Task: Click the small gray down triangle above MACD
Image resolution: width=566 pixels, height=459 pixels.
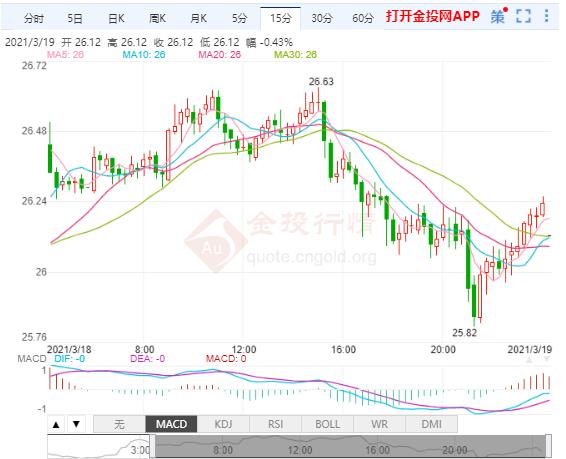Action: click(x=547, y=360)
